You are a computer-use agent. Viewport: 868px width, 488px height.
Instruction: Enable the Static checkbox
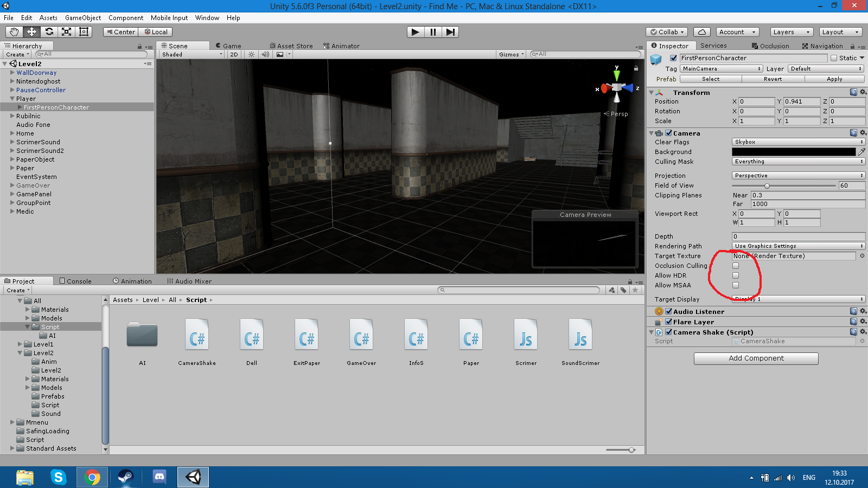pyautogui.click(x=834, y=58)
